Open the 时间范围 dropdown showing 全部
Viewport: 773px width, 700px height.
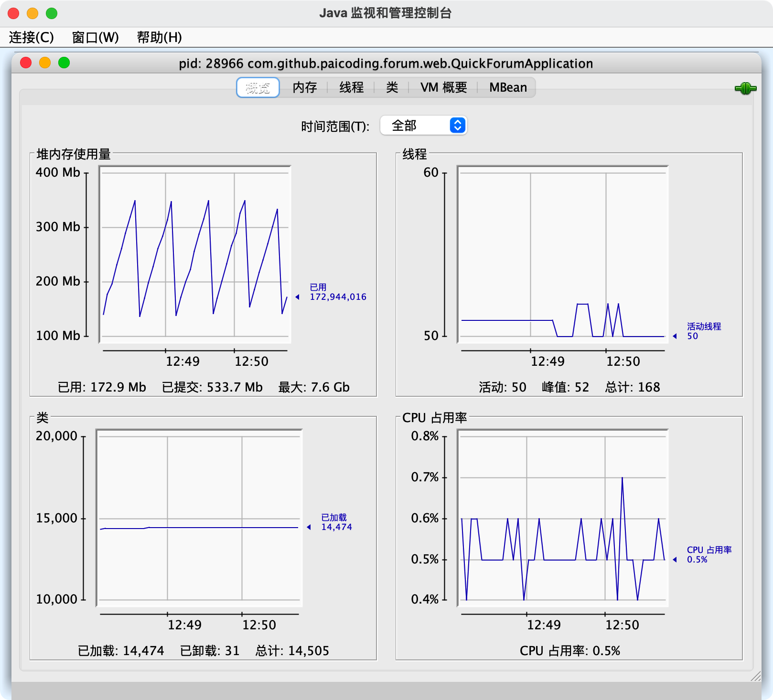point(423,126)
